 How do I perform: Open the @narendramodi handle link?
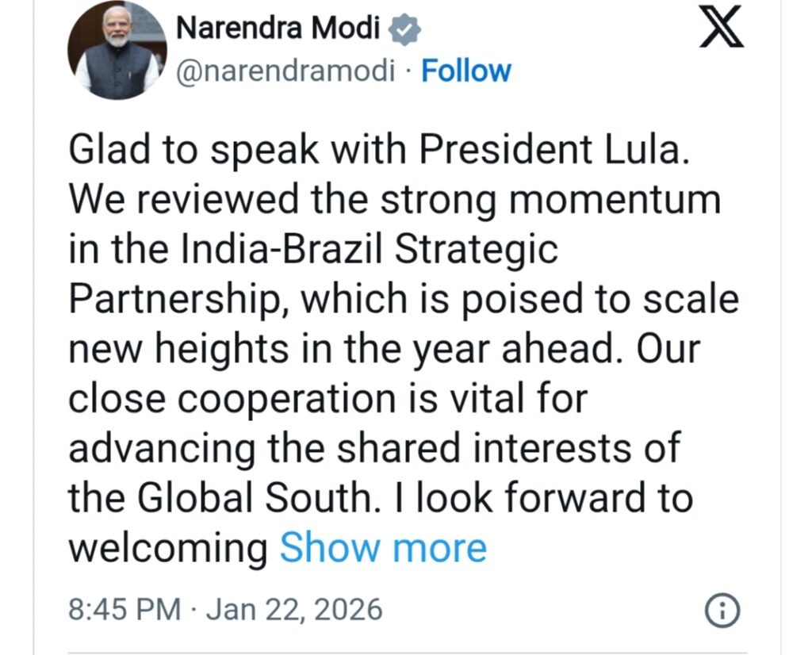(284, 71)
